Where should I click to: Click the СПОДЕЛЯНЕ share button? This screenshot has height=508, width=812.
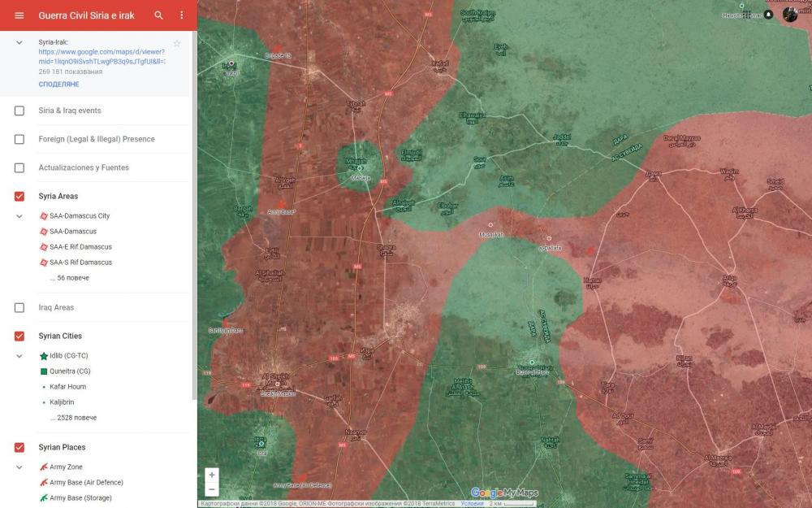coord(58,85)
